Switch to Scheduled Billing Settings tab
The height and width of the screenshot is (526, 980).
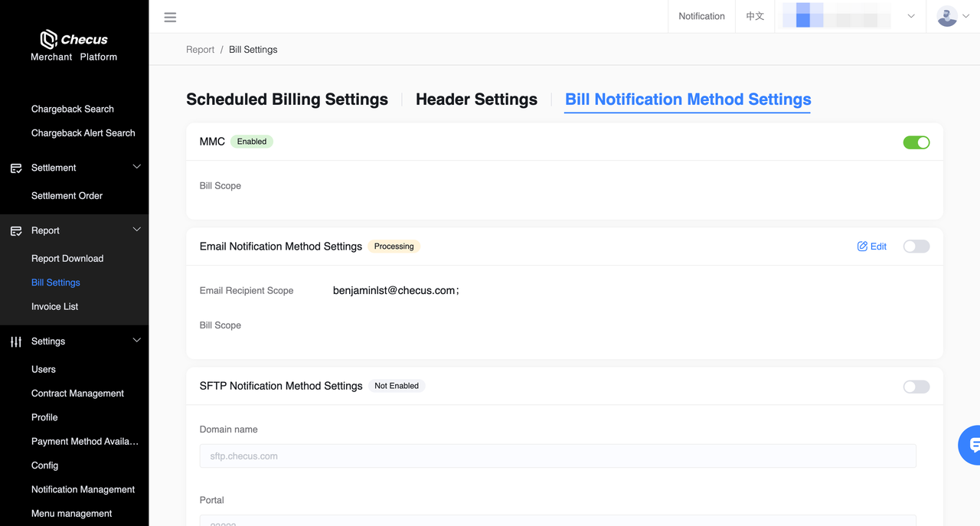tap(287, 100)
